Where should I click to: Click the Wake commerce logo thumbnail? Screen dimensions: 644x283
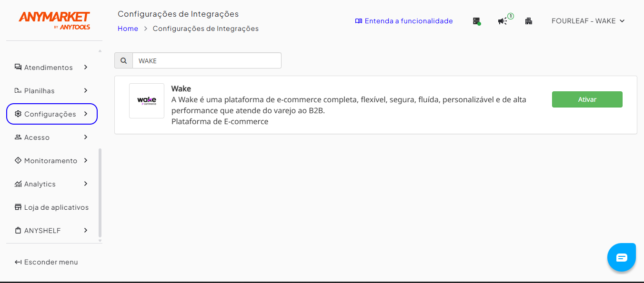[x=147, y=101]
